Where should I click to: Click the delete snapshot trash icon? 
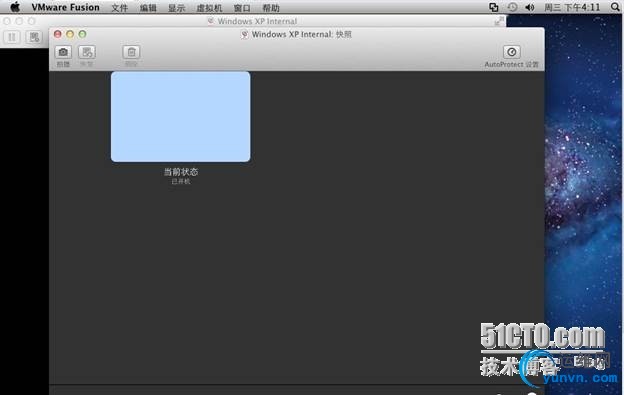coord(131,52)
